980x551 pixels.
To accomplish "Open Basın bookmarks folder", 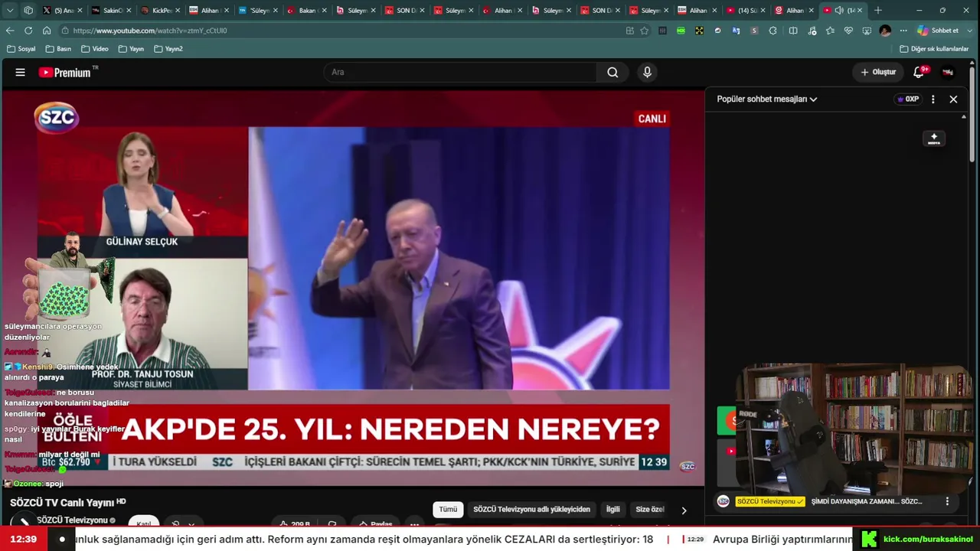I will coord(58,49).
